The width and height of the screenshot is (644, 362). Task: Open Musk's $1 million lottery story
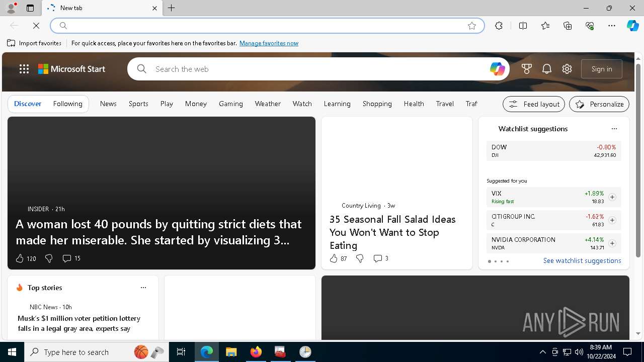click(x=79, y=323)
